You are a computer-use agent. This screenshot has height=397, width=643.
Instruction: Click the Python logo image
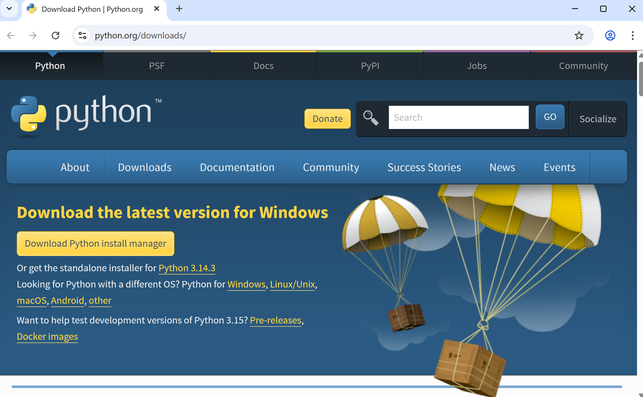[x=86, y=115]
